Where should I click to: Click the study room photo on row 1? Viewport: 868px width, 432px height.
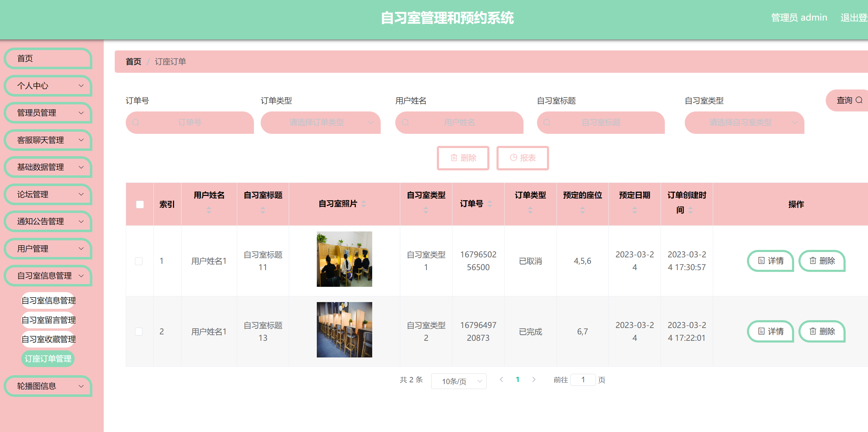click(x=344, y=259)
